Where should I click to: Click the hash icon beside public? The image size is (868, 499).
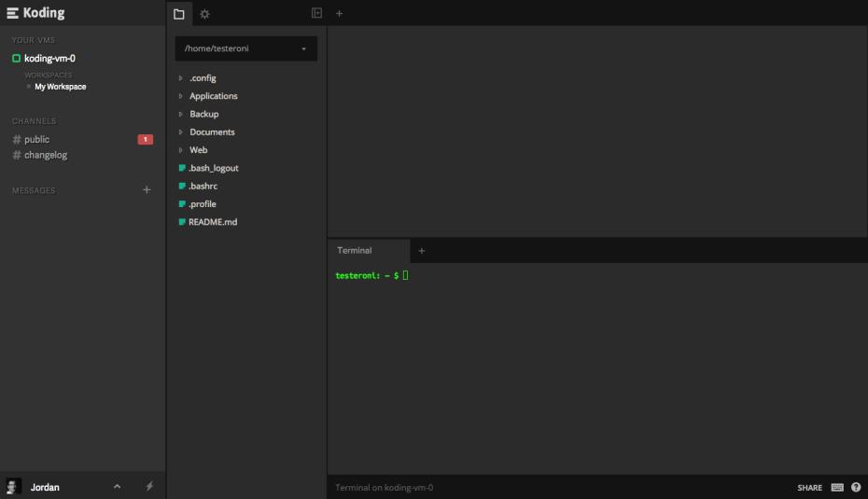click(17, 139)
